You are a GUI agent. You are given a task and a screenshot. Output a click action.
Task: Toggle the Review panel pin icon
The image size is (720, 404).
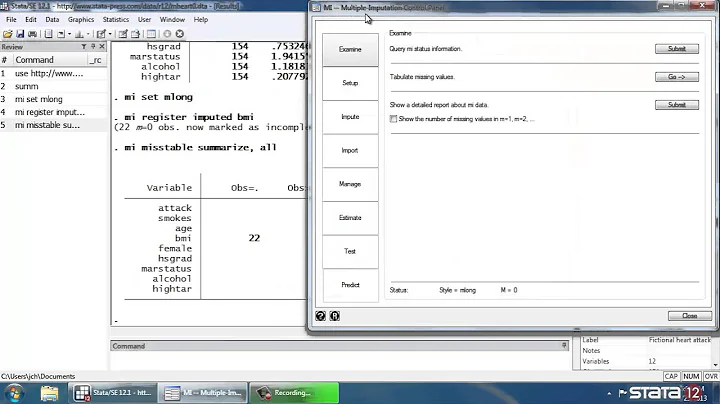click(93, 46)
